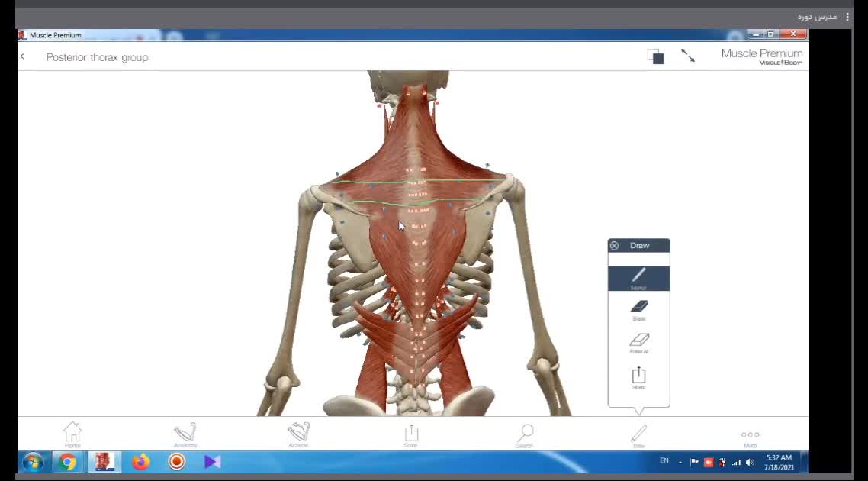Viewport: 868px width, 481px height.
Task: Open the network signal tray icon
Action: pos(736,462)
